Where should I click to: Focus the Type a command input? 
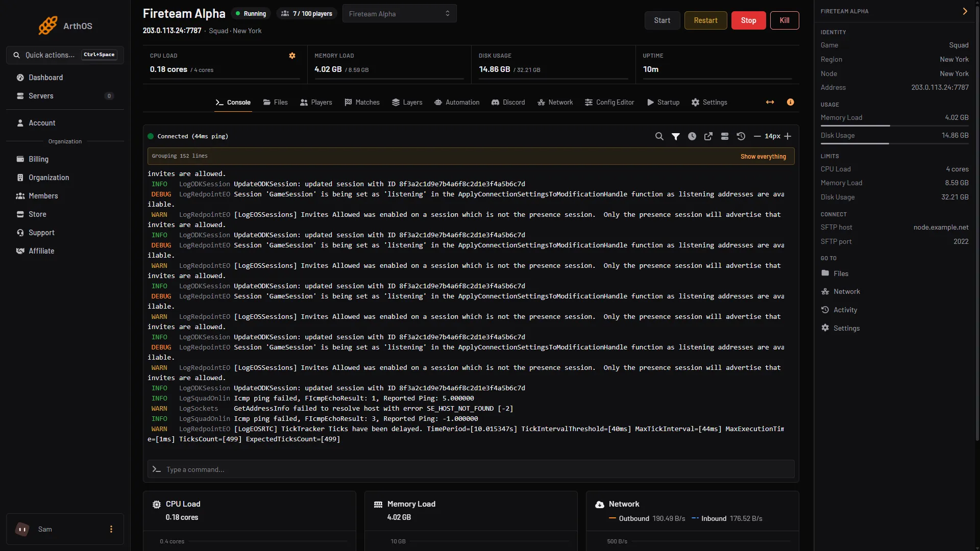coord(471,469)
